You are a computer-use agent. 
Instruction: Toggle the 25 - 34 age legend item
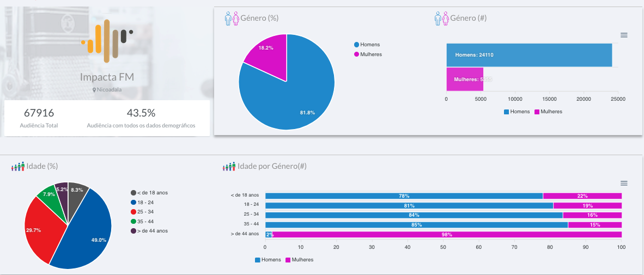(144, 212)
